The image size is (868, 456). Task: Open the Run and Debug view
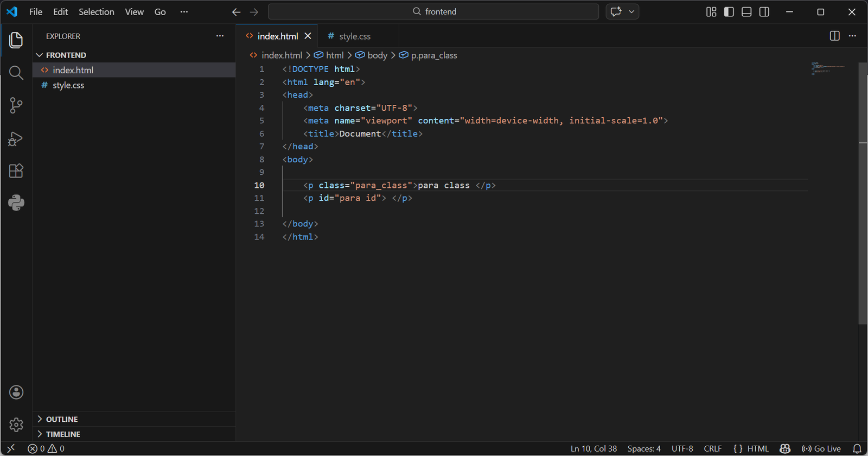[16, 138]
